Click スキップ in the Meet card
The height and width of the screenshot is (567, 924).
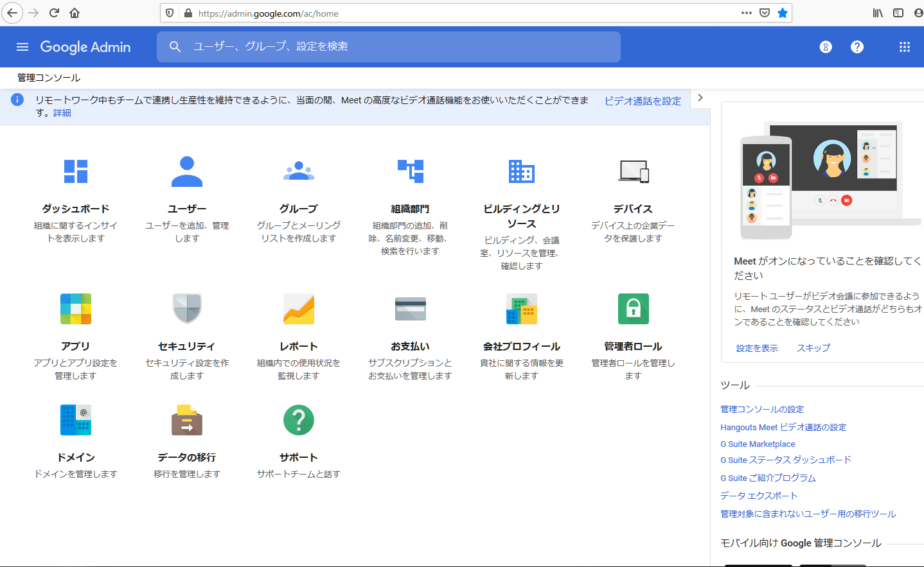[x=813, y=348]
